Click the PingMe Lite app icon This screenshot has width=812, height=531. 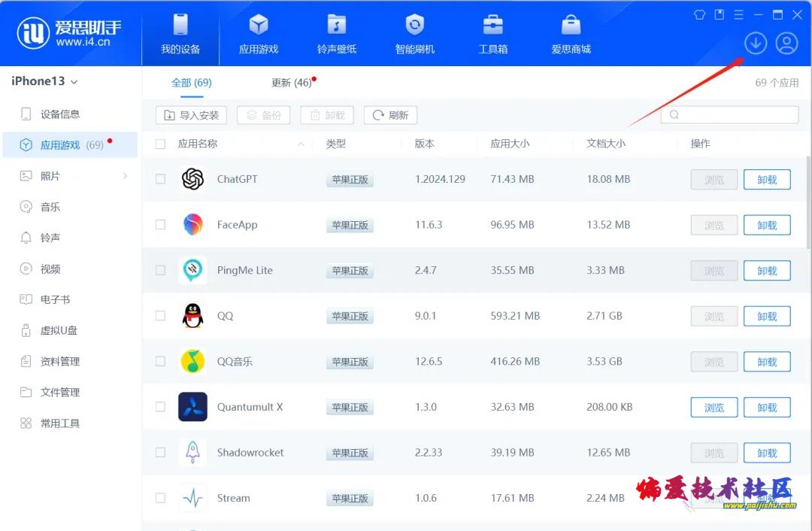192,270
